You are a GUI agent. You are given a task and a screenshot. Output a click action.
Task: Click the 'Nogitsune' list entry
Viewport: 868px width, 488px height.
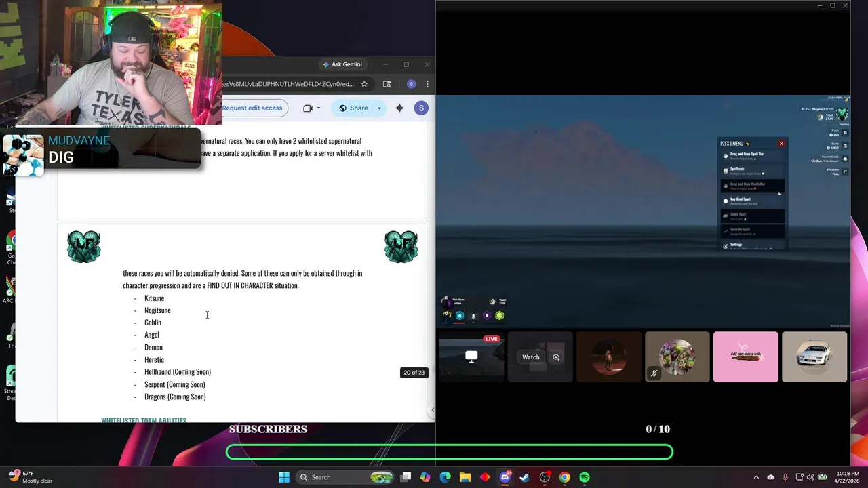tap(157, 310)
